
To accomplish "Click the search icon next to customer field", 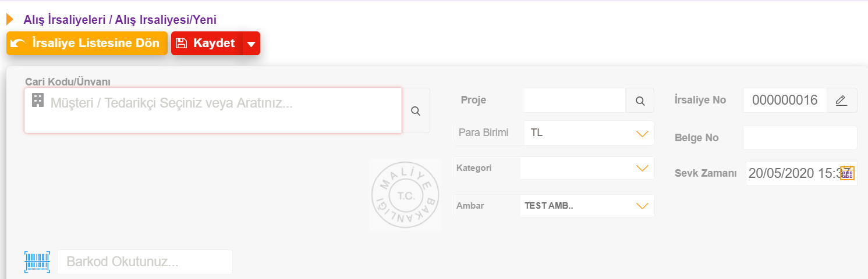I will coord(416,111).
